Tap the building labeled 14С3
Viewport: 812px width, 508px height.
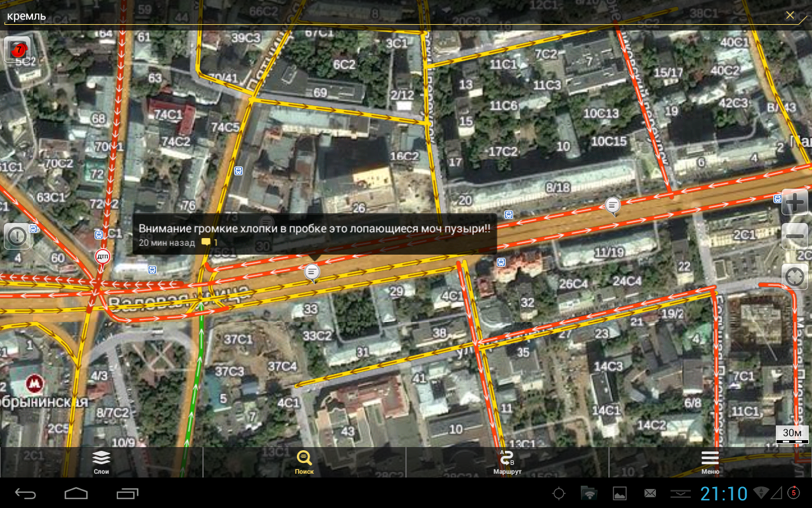point(608,366)
